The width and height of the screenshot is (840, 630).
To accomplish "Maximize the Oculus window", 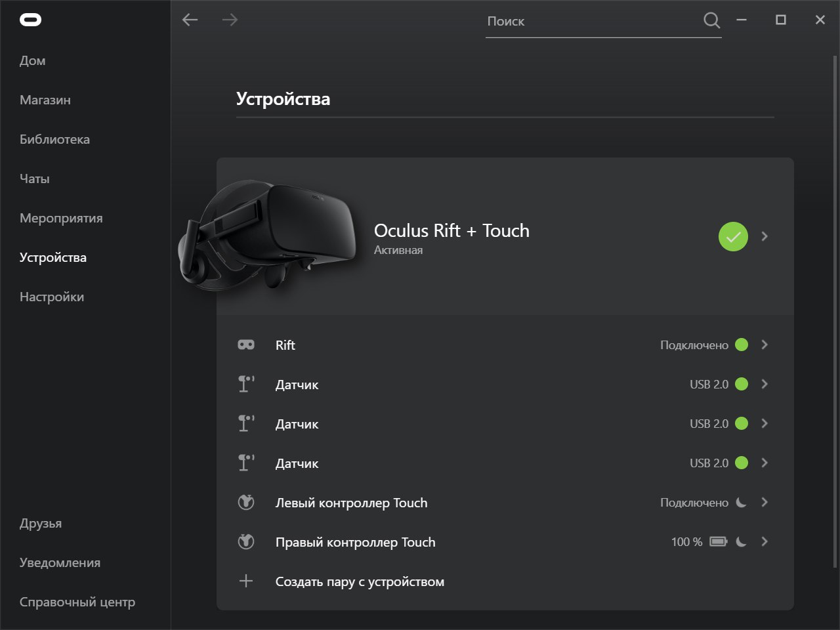I will point(781,20).
